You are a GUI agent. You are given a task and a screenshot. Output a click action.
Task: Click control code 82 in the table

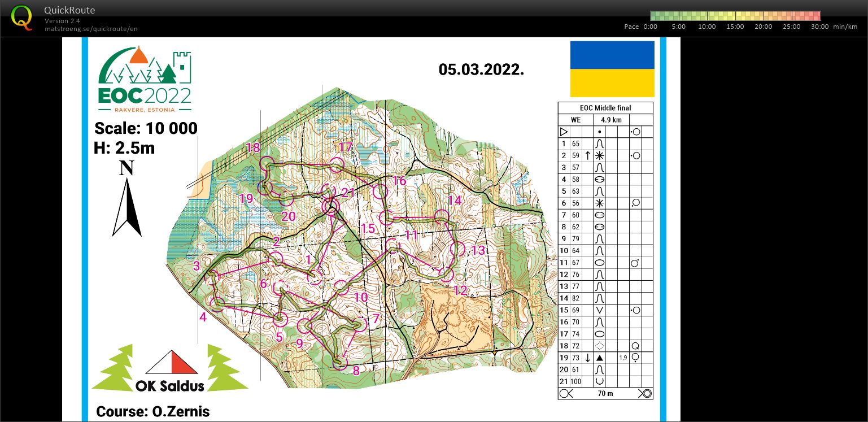[x=575, y=298]
